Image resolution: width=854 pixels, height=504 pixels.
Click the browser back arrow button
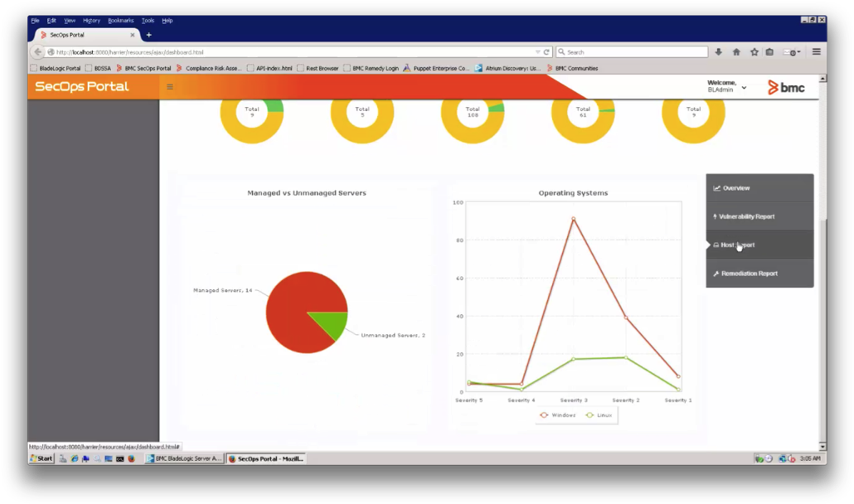(37, 52)
